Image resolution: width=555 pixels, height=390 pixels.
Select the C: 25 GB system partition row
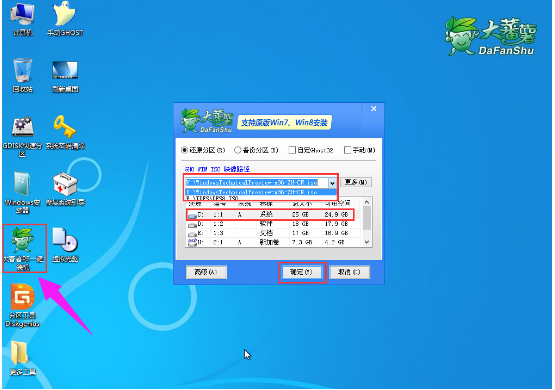click(x=271, y=214)
